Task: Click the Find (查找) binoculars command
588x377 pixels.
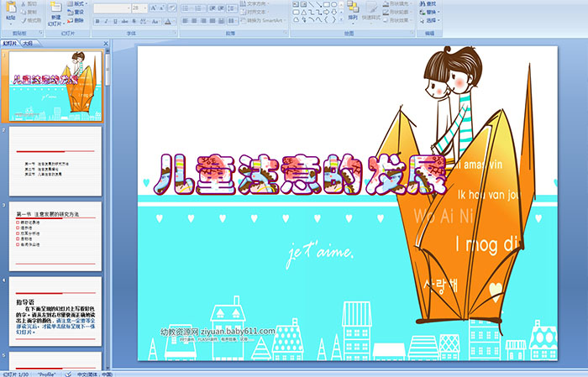Action: click(428, 3)
